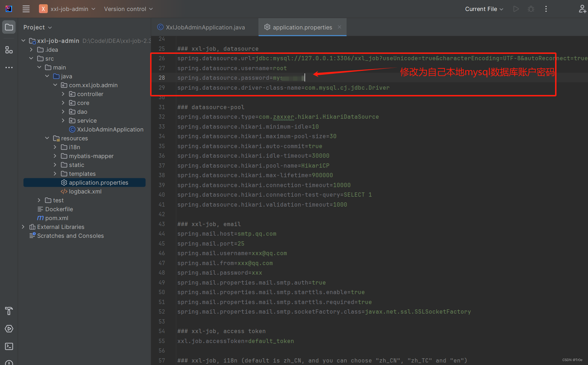Expand the service package
588x365 pixels.
point(63,120)
